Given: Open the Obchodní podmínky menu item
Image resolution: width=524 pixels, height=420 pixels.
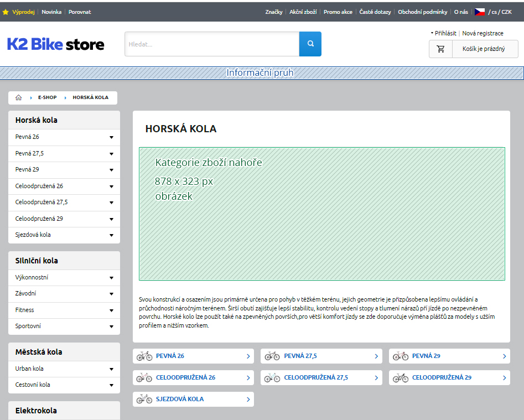Looking at the screenshot, I should click(x=422, y=12).
